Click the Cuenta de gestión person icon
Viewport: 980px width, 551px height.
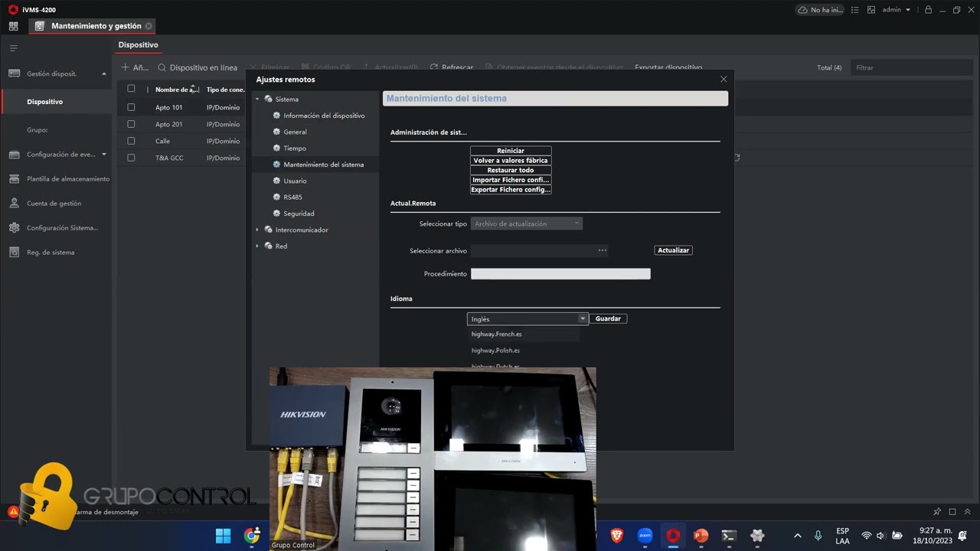click(x=14, y=204)
